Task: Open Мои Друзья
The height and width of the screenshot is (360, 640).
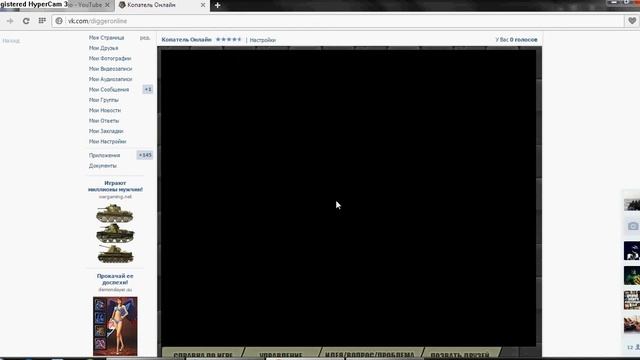Action: (103, 48)
